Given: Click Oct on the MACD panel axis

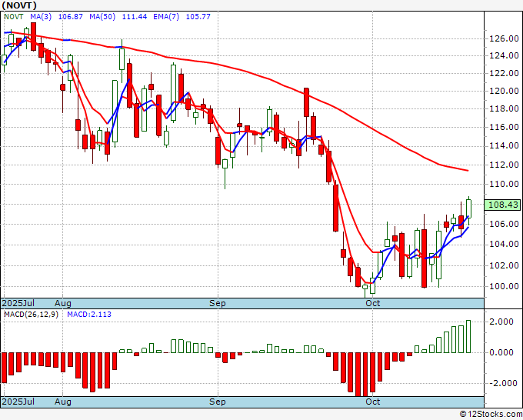Looking at the screenshot, I should [x=372, y=402].
